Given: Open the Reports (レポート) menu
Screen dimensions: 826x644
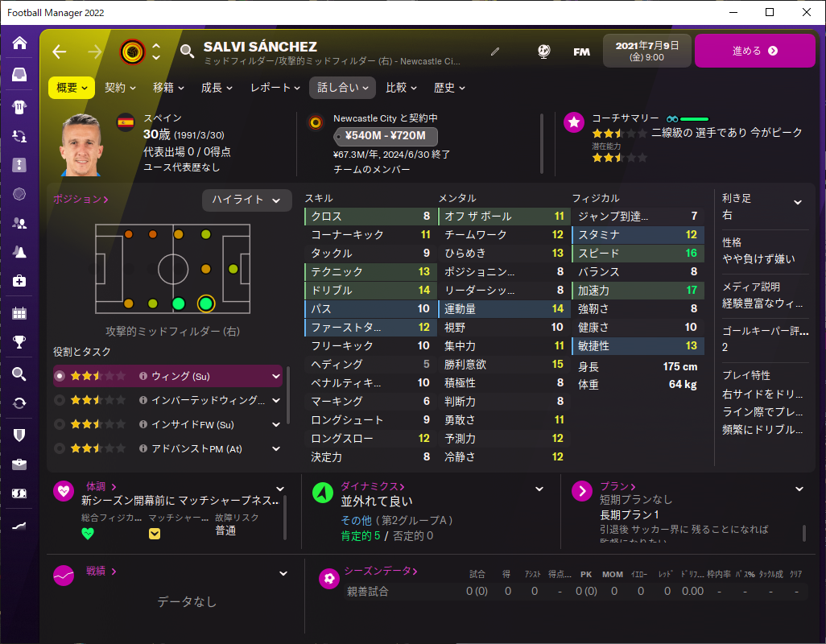Looking at the screenshot, I should pos(275,88).
